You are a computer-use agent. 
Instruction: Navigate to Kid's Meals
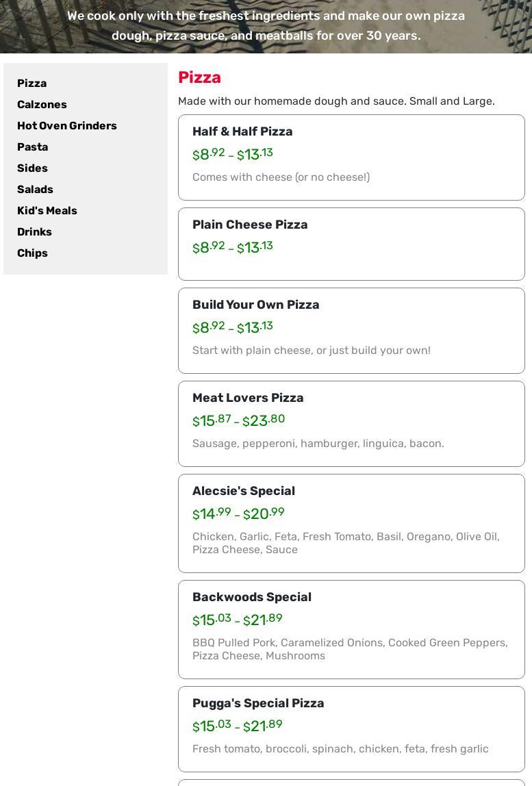(x=47, y=211)
